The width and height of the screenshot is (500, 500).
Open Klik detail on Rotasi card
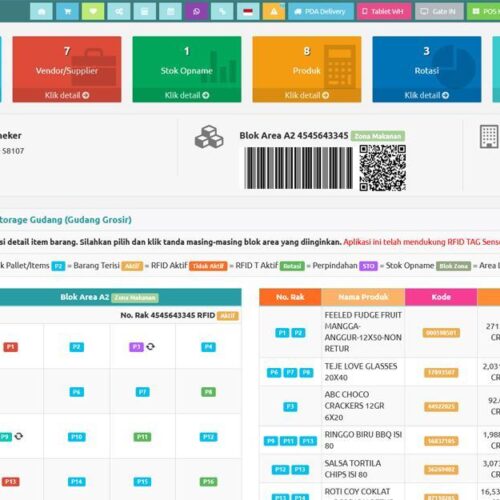427,95
